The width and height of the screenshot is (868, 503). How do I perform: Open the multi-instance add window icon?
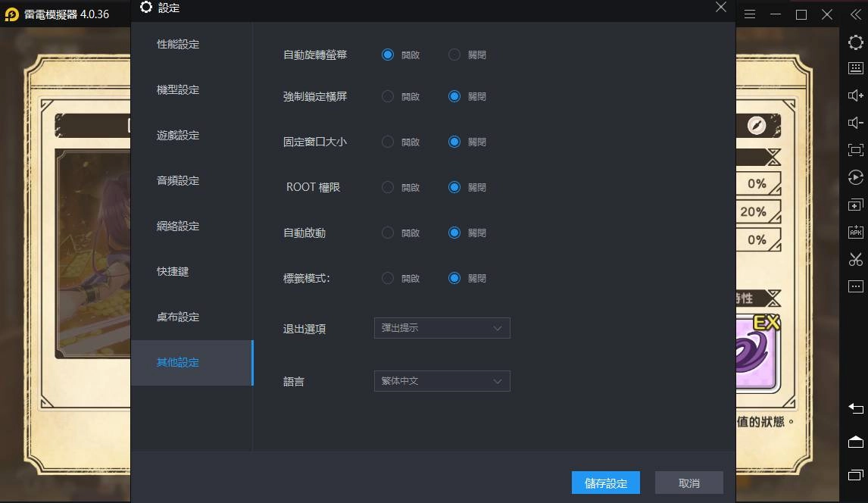coord(855,205)
